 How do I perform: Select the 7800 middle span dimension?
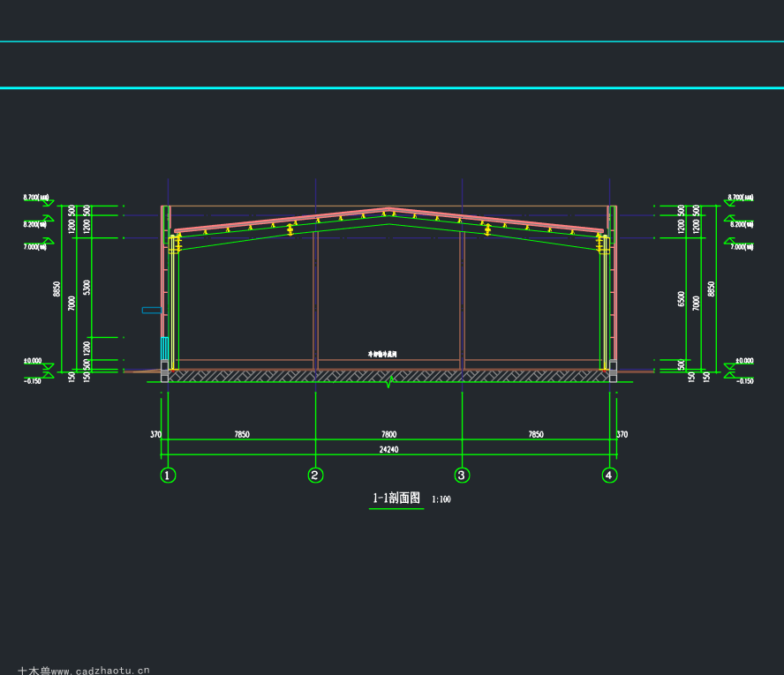[389, 435]
